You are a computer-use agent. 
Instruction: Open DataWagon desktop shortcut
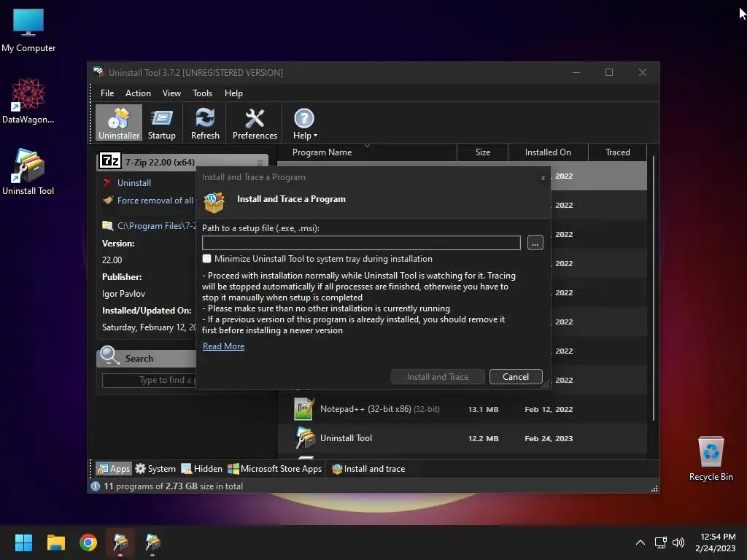point(28,101)
